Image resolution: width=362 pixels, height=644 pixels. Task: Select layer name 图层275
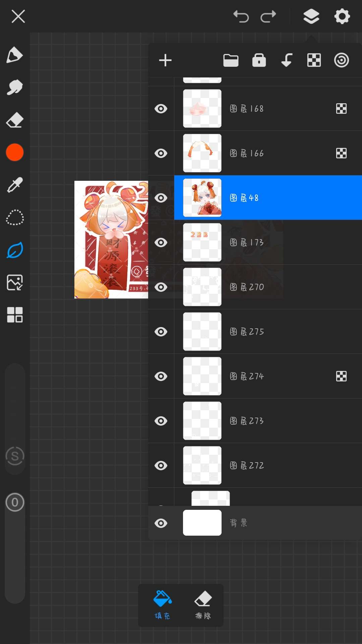point(247,332)
